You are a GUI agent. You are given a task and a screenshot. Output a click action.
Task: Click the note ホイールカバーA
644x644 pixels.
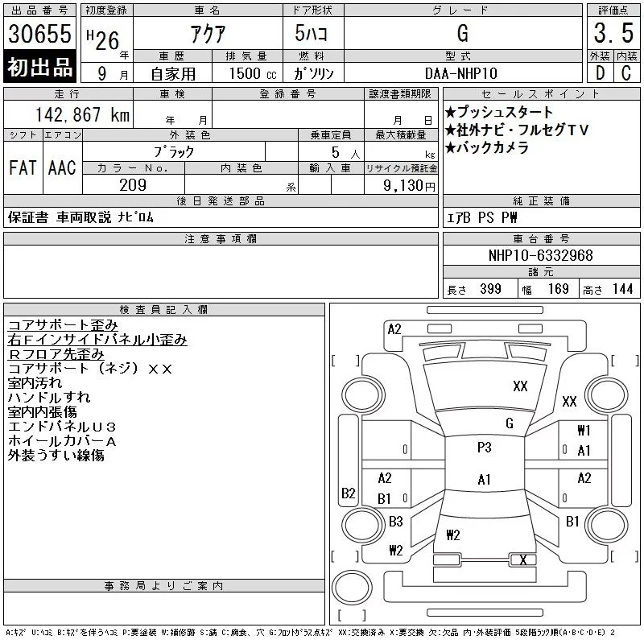[62, 440]
